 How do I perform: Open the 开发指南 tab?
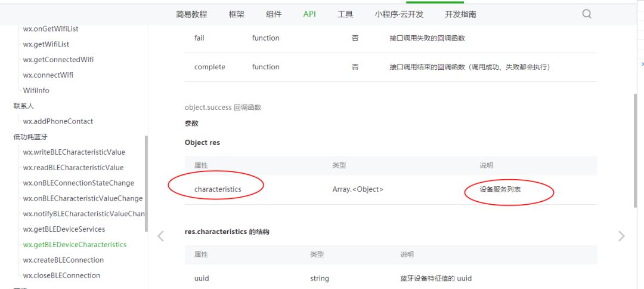pyautogui.click(x=460, y=14)
